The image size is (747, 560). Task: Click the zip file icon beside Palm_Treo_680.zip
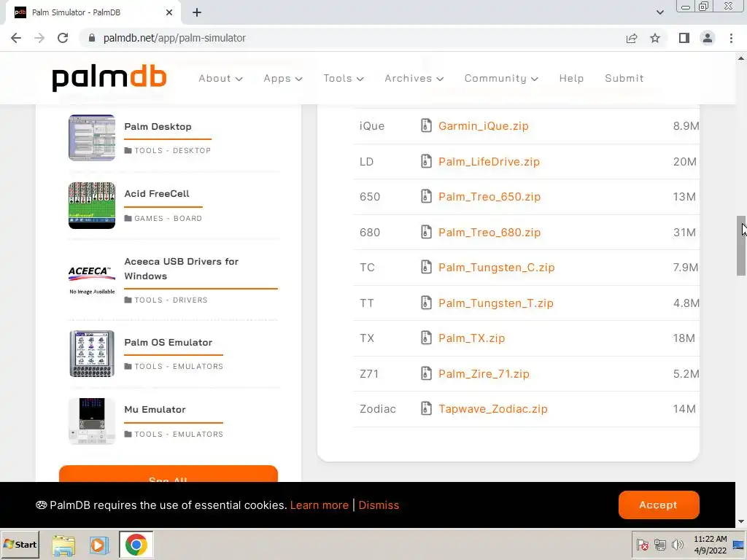coord(426,233)
